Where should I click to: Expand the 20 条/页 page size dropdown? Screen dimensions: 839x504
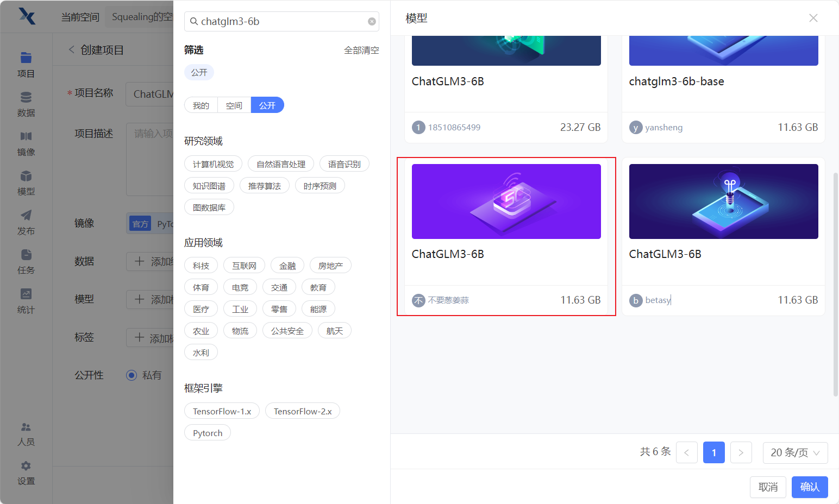point(795,452)
